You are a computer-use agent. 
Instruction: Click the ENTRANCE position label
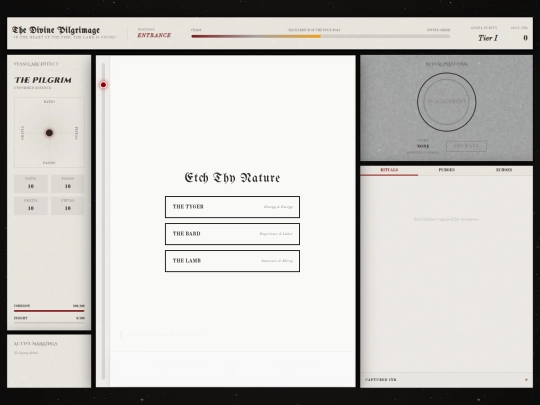(x=154, y=35)
